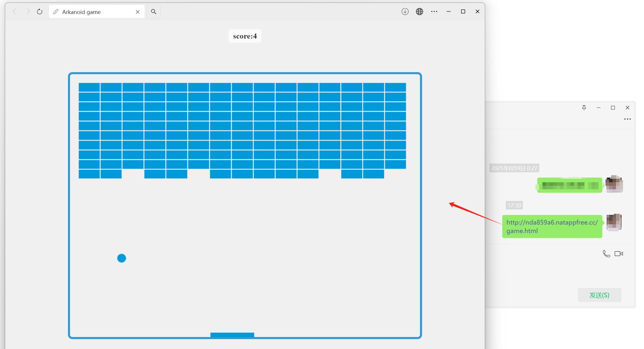Open the browser three-dot menu
Screen dimensions: 644x349
(434, 12)
